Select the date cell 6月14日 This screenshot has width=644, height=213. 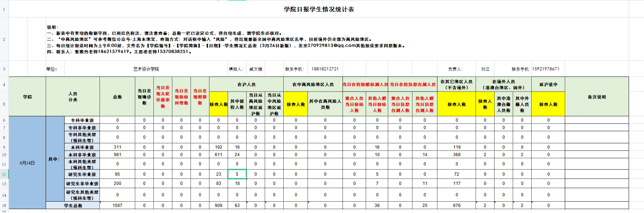27,163
